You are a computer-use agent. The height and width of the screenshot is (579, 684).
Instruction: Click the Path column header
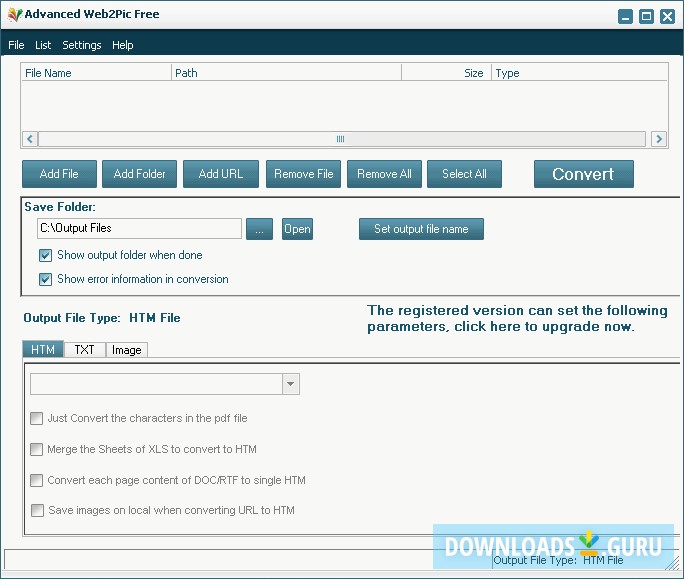286,73
